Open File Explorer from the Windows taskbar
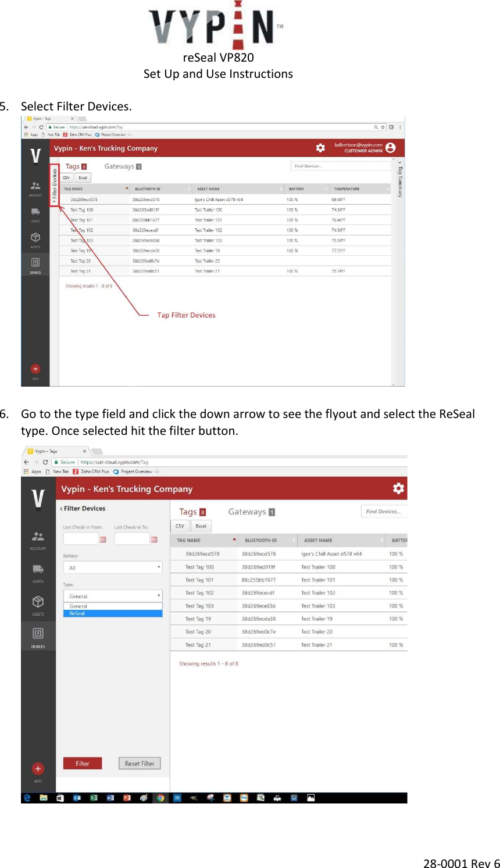The image size is (500, 868). click(44, 798)
